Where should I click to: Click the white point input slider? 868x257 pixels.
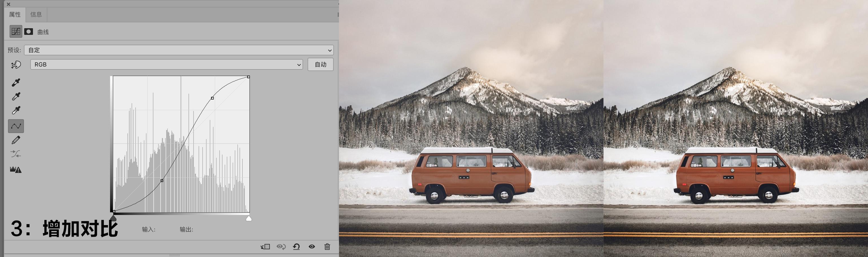point(249,219)
